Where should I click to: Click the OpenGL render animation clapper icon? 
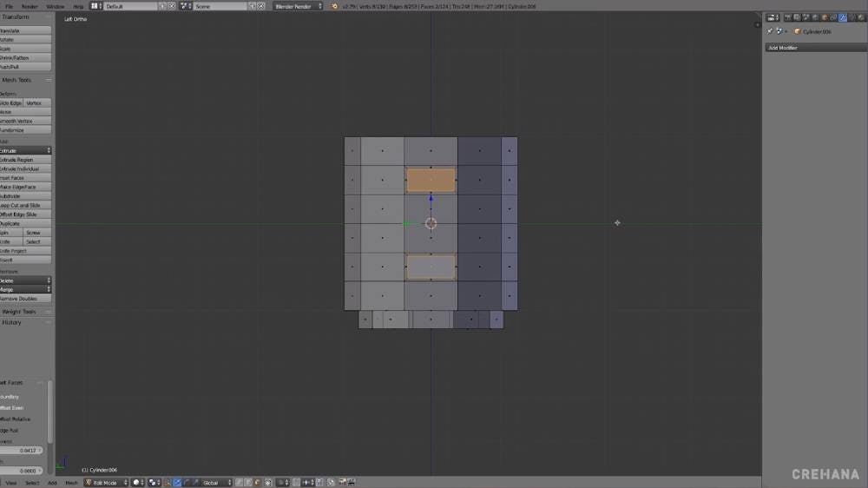[351, 483]
